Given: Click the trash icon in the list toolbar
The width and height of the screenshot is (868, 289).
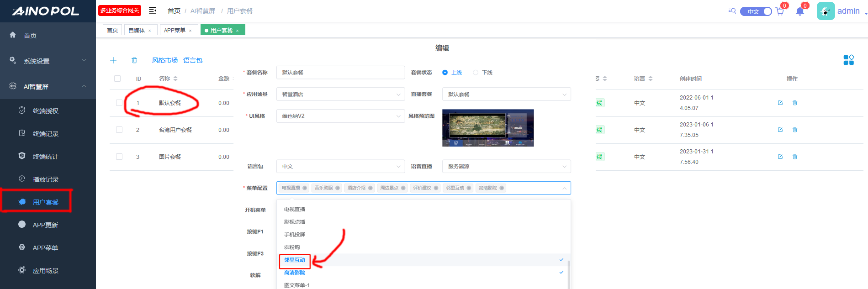Looking at the screenshot, I should 134,60.
